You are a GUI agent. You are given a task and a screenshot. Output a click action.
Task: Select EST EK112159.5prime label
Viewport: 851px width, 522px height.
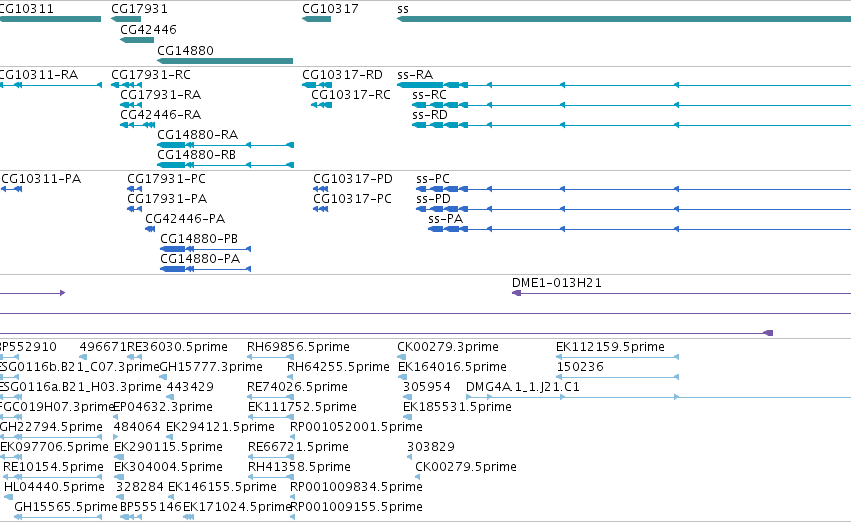[x=610, y=347]
